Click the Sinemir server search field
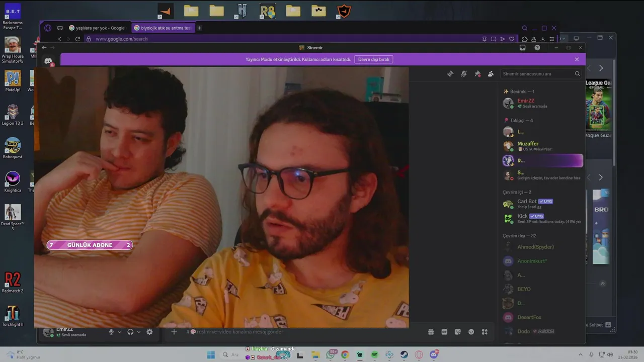The width and height of the screenshot is (644, 362). tap(541, 74)
